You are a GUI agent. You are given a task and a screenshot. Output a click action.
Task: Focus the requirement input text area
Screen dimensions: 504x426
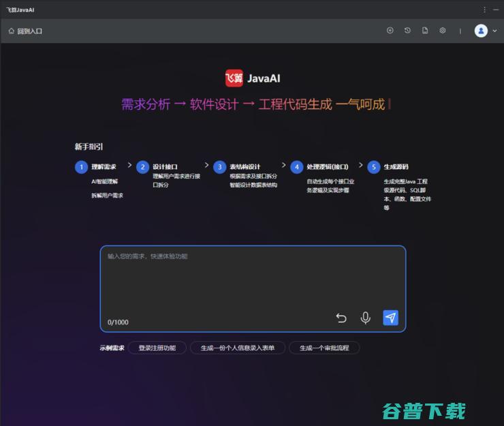click(253, 288)
